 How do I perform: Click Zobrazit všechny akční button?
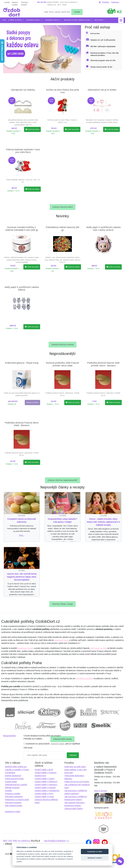62,207
